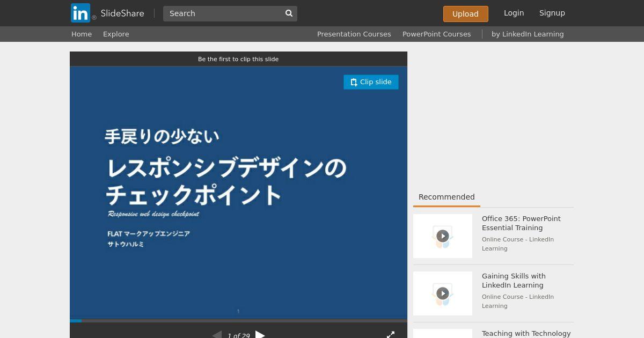This screenshot has width=644, height=338.
Task: Go to the next slide arrow
Action: pos(260,335)
